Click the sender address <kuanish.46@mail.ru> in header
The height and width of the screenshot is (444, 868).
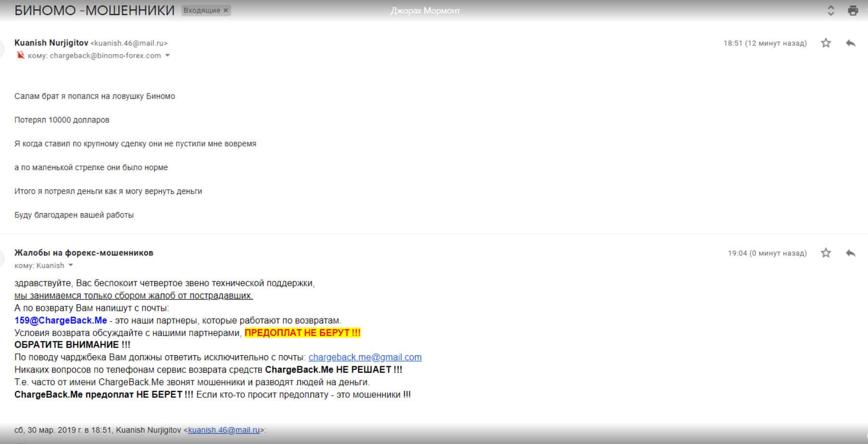point(129,43)
